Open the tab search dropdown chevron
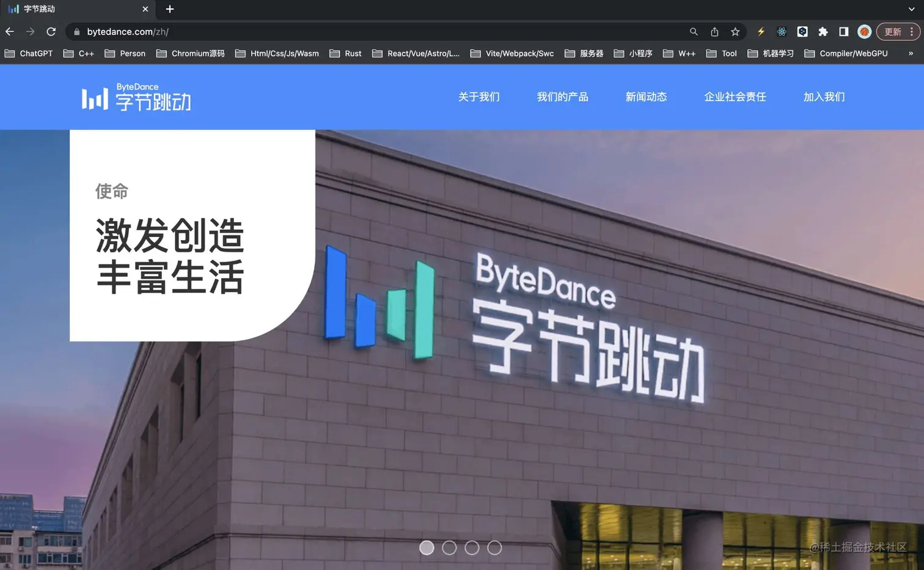The height and width of the screenshot is (570, 924). [x=911, y=9]
